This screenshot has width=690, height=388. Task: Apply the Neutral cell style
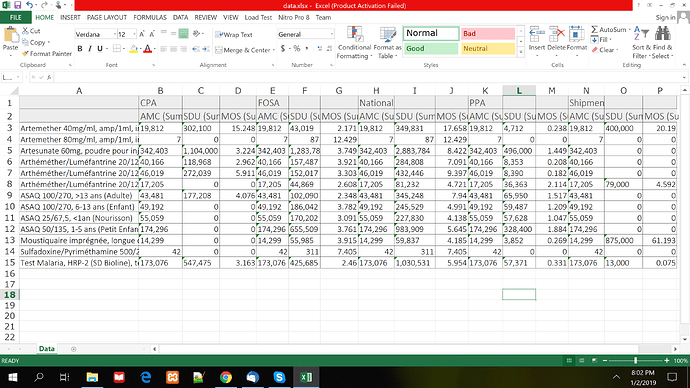[x=488, y=48]
